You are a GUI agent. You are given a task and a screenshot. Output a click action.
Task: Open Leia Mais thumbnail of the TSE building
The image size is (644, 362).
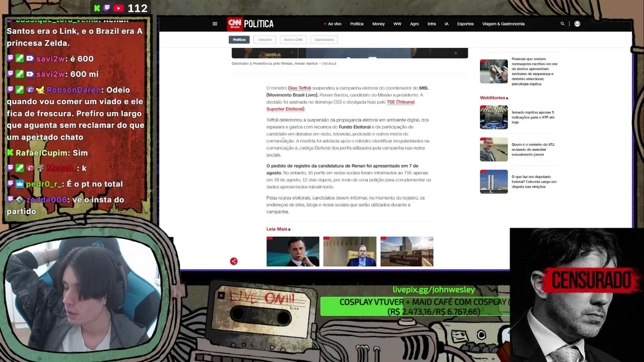(x=407, y=251)
